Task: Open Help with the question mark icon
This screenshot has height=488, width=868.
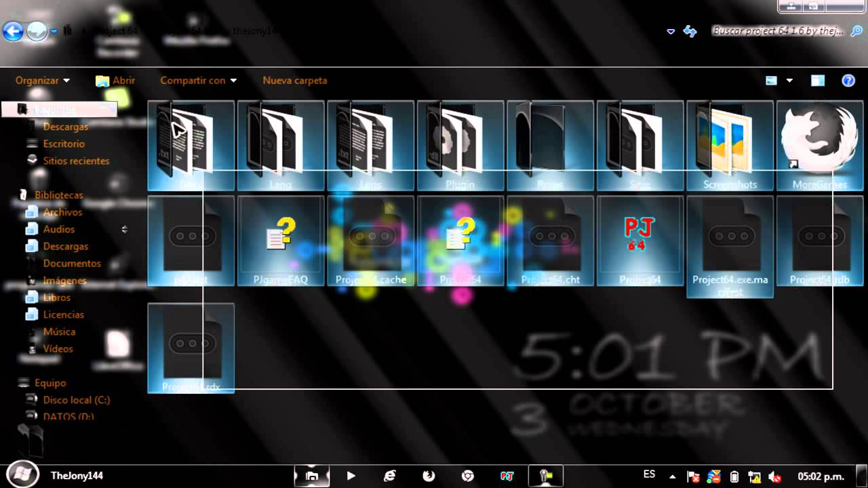Action: point(848,80)
